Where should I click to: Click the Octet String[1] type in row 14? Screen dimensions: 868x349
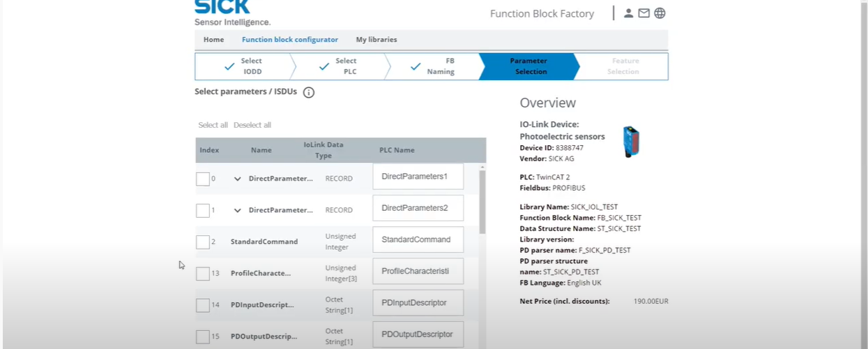coord(340,305)
